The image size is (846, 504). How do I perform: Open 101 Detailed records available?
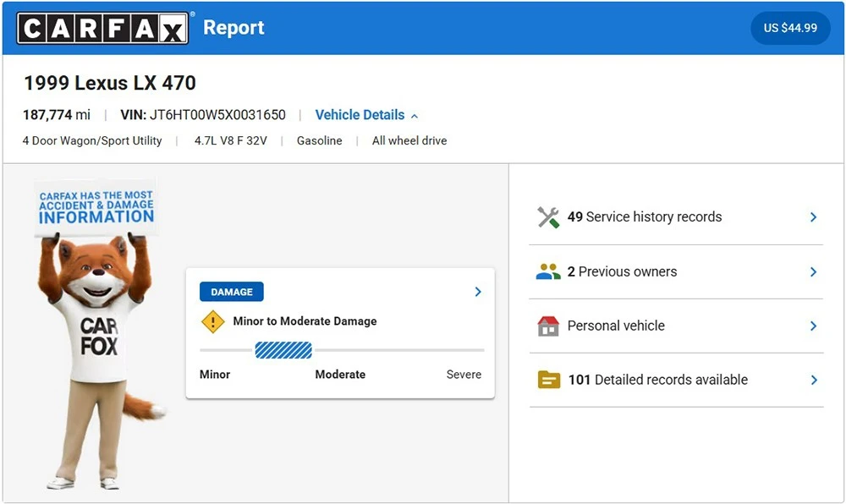[676, 380]
